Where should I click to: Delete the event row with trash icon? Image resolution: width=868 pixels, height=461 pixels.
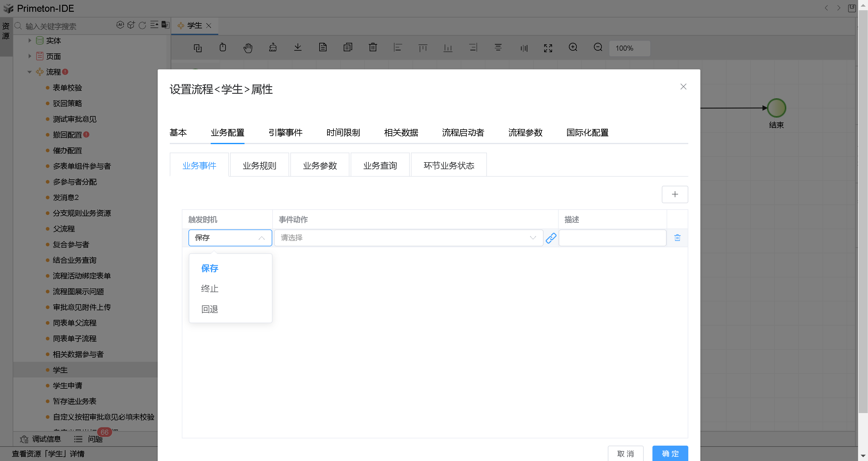[x=677, y=238]
